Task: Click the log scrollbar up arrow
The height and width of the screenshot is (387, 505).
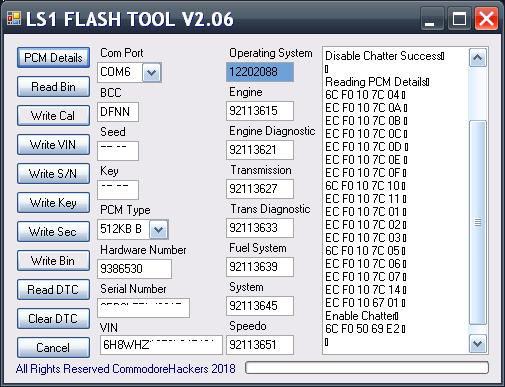Action: (x=478, y=58)
